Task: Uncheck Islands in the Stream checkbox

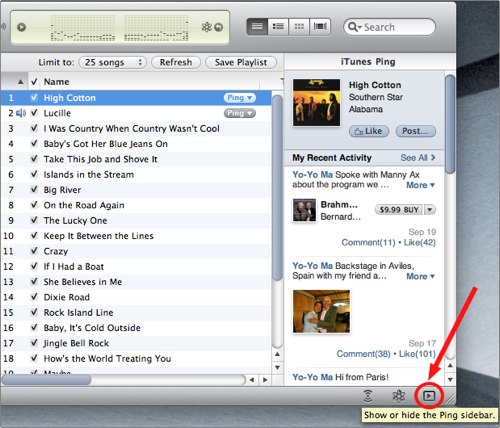Action: 34,174
